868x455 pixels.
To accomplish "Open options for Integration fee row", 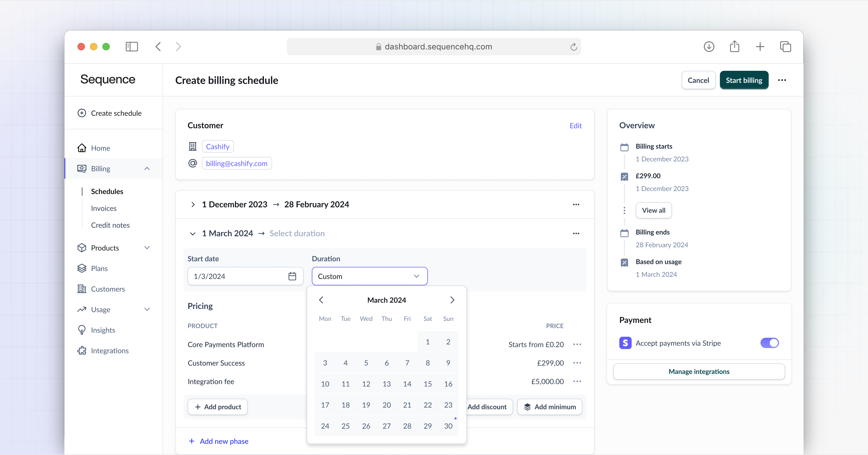I will [x=577, y=381].
